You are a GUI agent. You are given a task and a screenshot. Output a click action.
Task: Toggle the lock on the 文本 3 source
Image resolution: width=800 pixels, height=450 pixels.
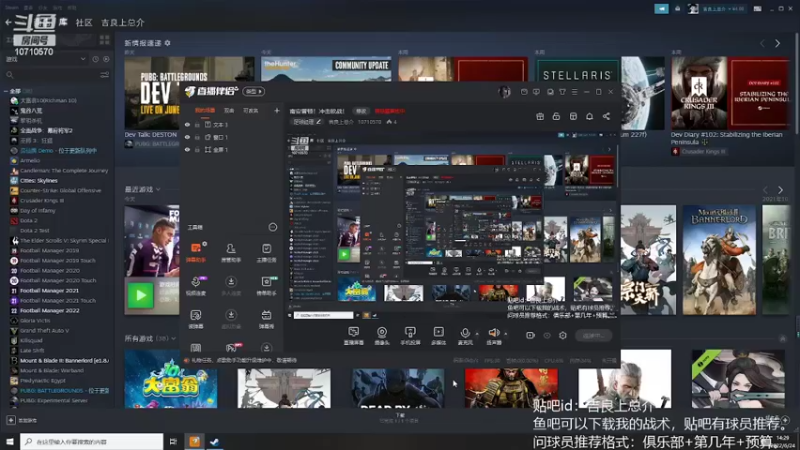tap(197, 124)
